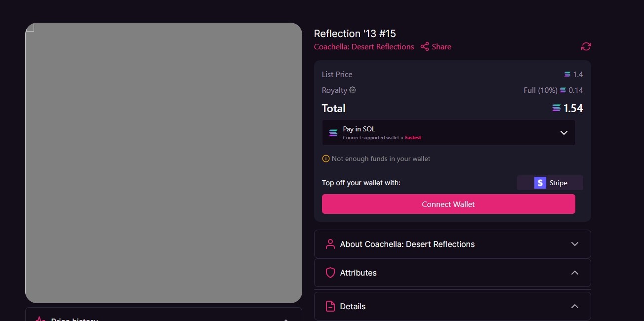This screenshot has width=644, height=321.
Task: Click the Attributes section heading
Action: (x=359, y=273)
